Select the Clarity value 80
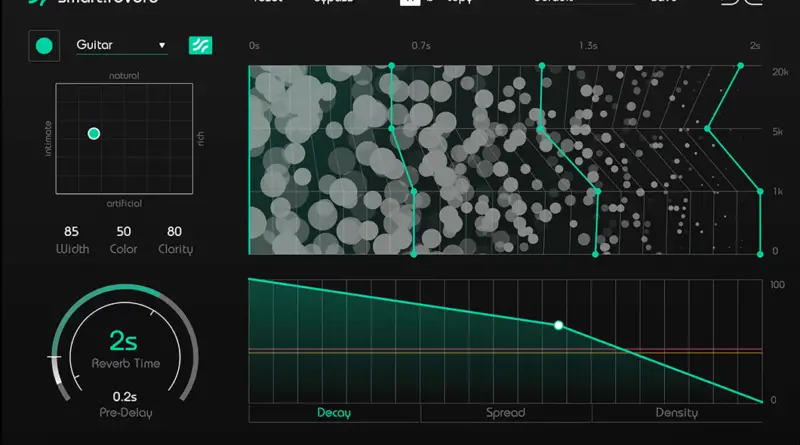800x445 pixels. [174, 231]
